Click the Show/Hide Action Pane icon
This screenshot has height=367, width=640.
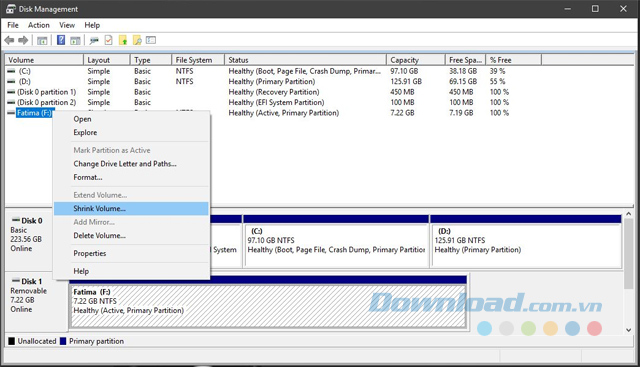(x=75, y=40)
